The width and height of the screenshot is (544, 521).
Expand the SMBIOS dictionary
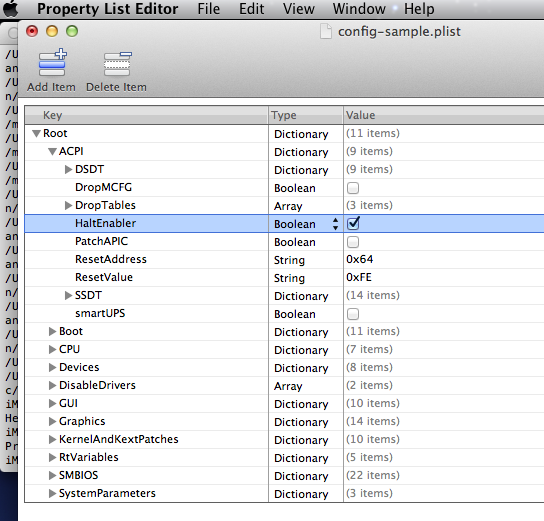(x=52, y=475)
